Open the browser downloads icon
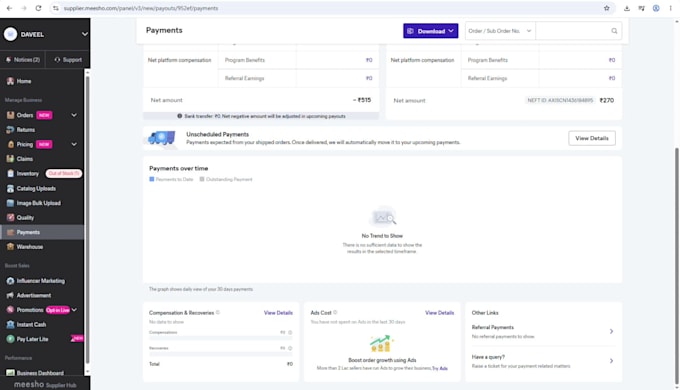The width and height of the screenshot is (680, 390). (627, 8)
